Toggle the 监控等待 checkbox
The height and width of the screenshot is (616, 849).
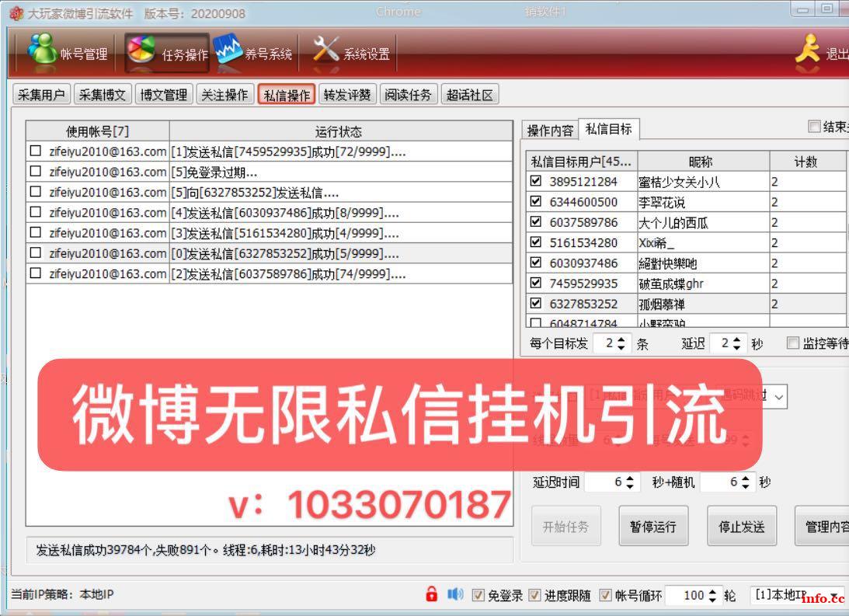tap(793, 343)
